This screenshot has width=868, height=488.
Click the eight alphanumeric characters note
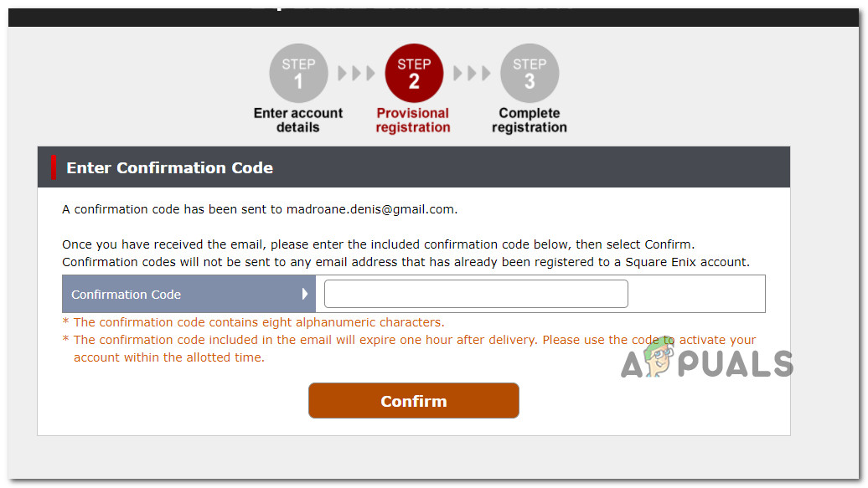259,322
